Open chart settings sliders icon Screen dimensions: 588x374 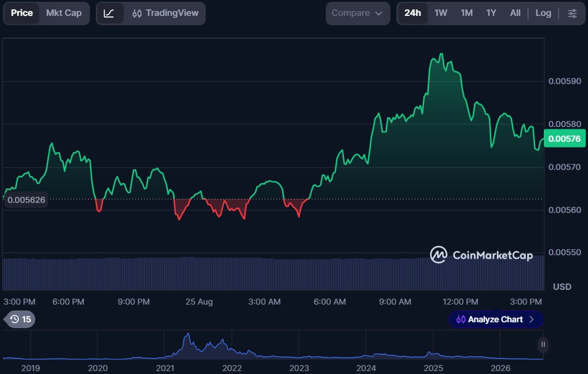pos(572,14)
